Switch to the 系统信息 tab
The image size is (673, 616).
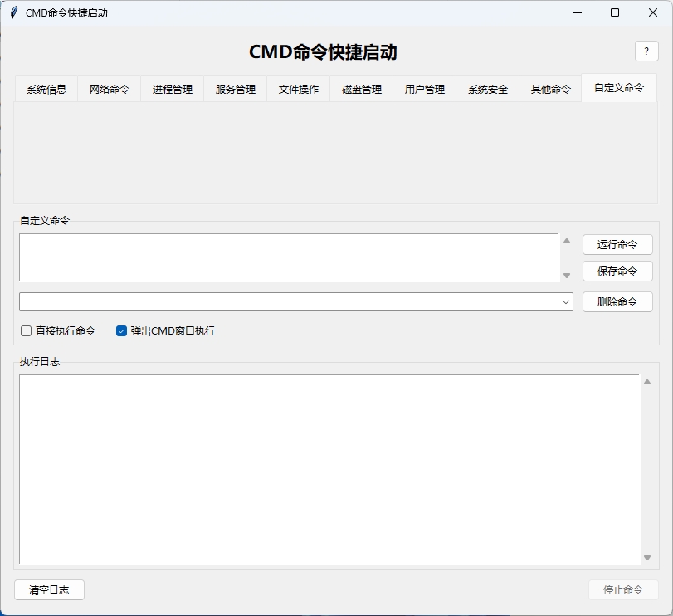pos(46,88)
